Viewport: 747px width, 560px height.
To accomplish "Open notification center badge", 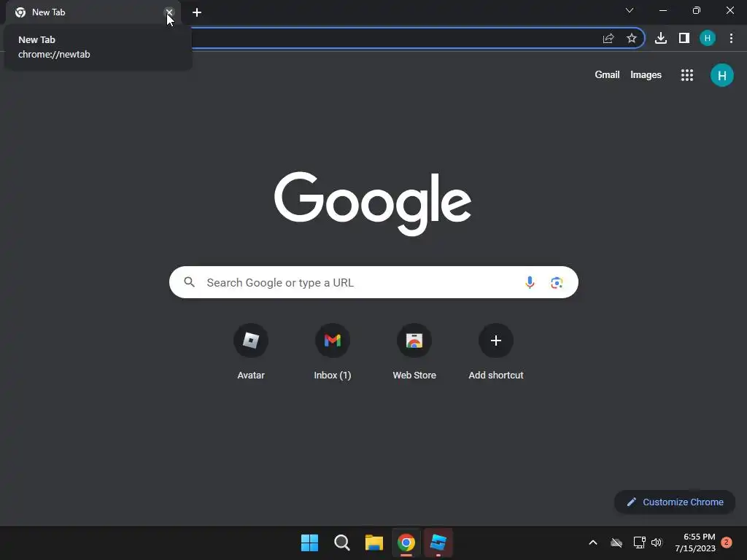I will tap(727, 542).
